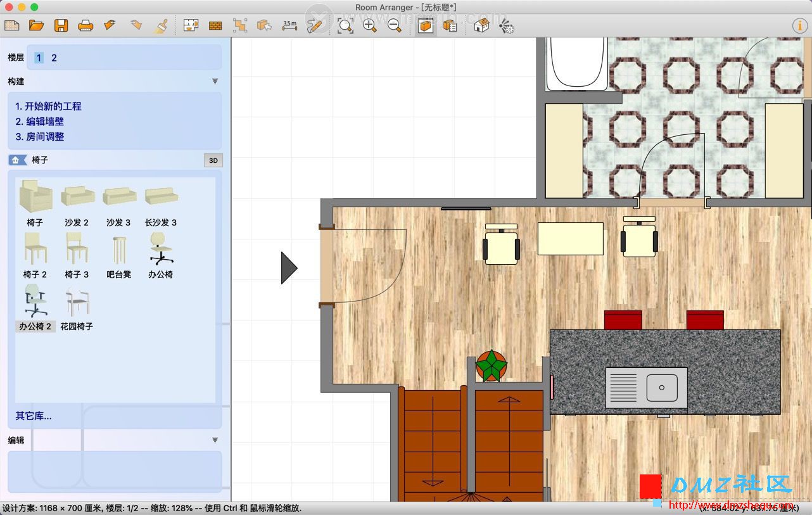
Task: Click the object list box icon
Action: click(x=450, y=26)
